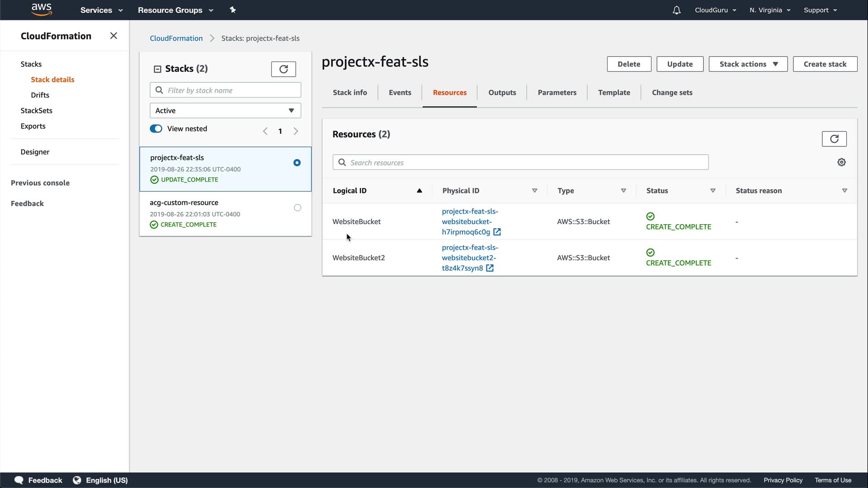Open resources table settings gear
This screenshot has width=868, height=488.
(841, 162)
